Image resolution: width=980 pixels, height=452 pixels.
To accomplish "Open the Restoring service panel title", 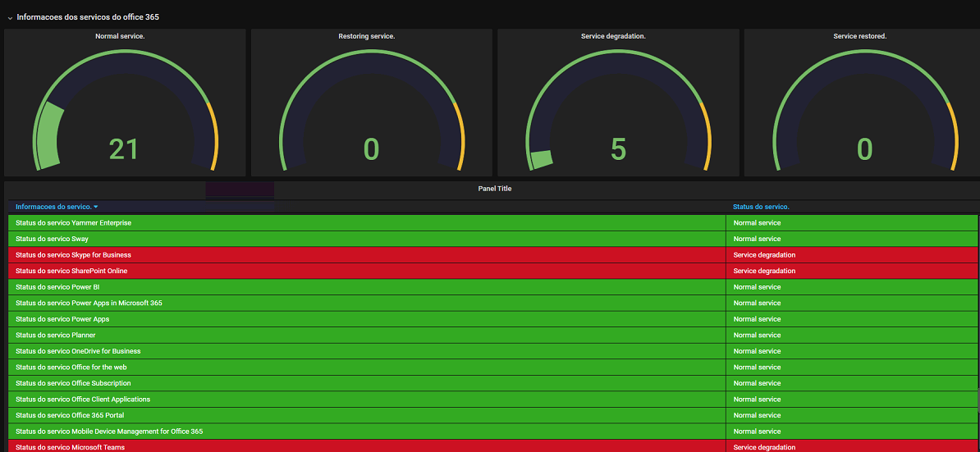I will click(366, 36).
